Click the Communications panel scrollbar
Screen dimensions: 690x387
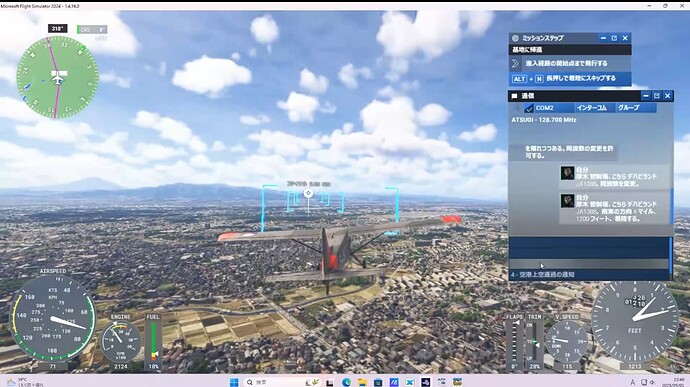tap(672, 206)
